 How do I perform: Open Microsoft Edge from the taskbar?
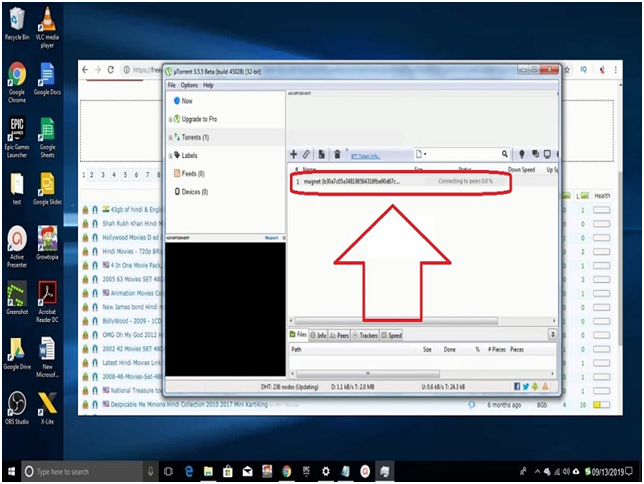(x=189, y=471)
